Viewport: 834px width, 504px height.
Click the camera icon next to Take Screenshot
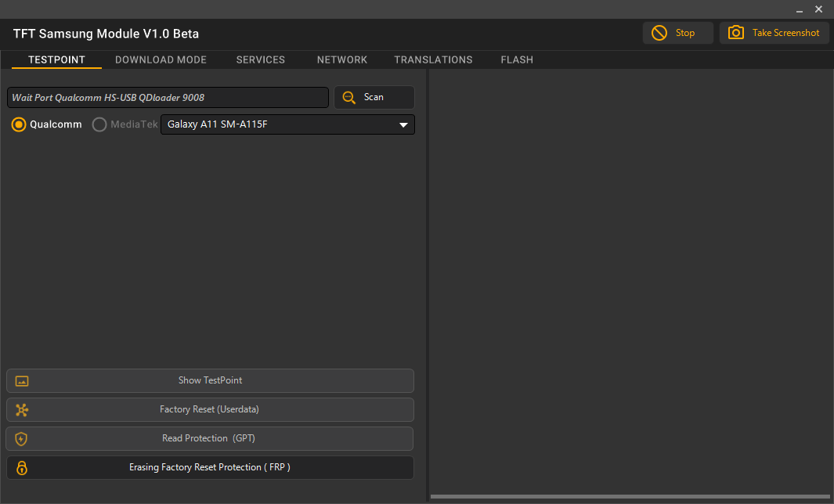pyautogui.click(x=736, y=33)
